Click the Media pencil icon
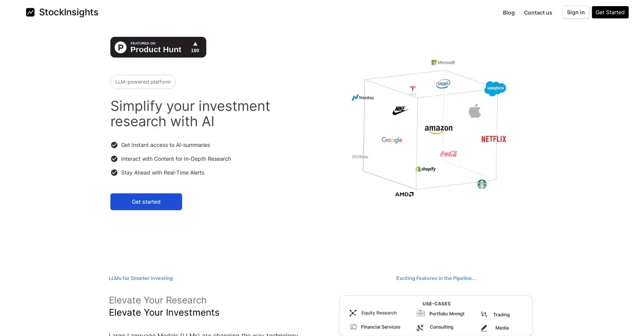The width and height of the screenshot is (644, 336). 484,328
